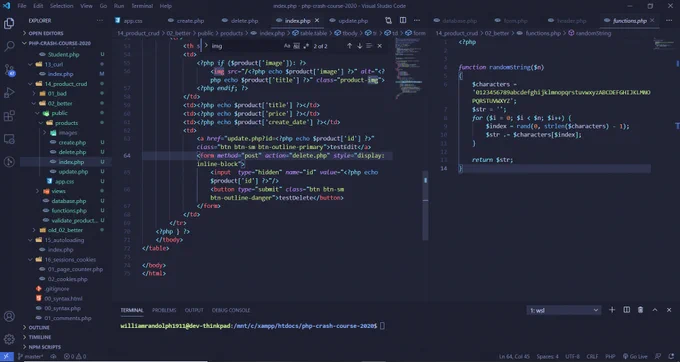Click the synchronize changes icon in status bar

(53, 356)
